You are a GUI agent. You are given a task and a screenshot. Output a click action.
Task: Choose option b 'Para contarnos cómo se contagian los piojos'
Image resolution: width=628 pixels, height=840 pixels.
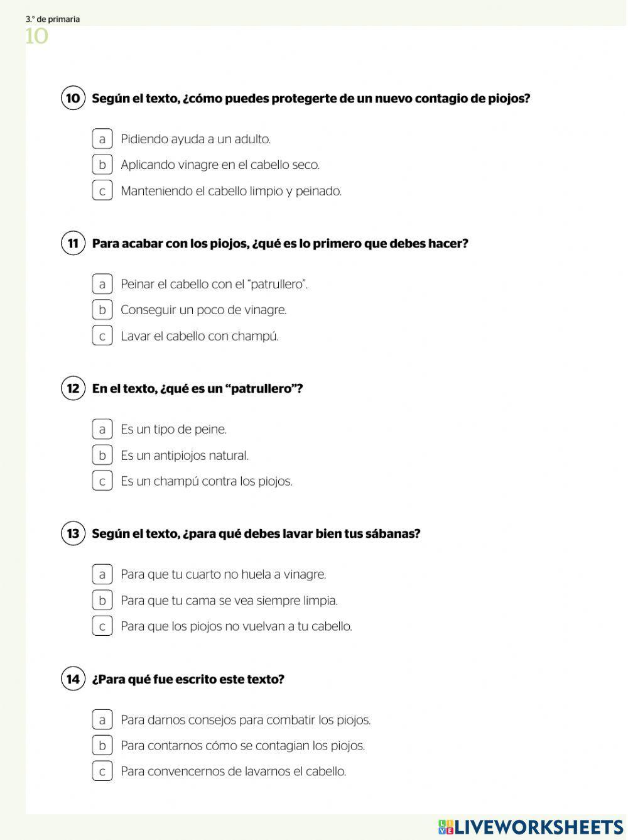pos(102,745)
